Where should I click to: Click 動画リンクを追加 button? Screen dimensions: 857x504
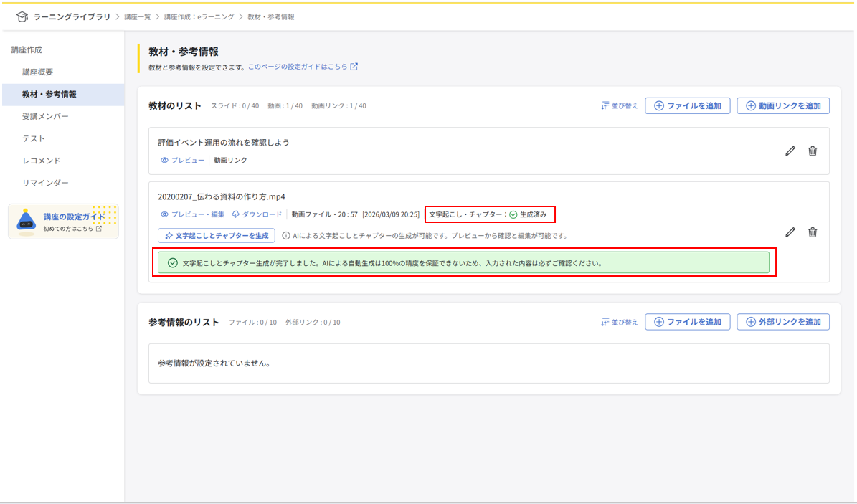point(783,106)
